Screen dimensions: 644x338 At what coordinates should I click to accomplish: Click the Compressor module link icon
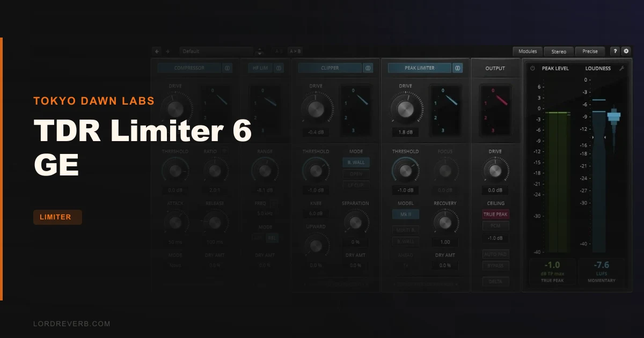pos(227,68)
